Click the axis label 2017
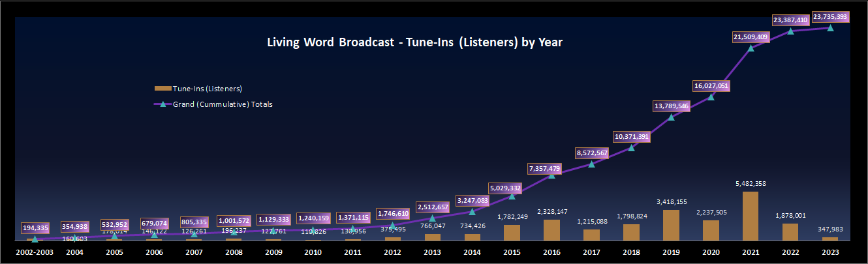The image size is (868, 264). point(591,252)
